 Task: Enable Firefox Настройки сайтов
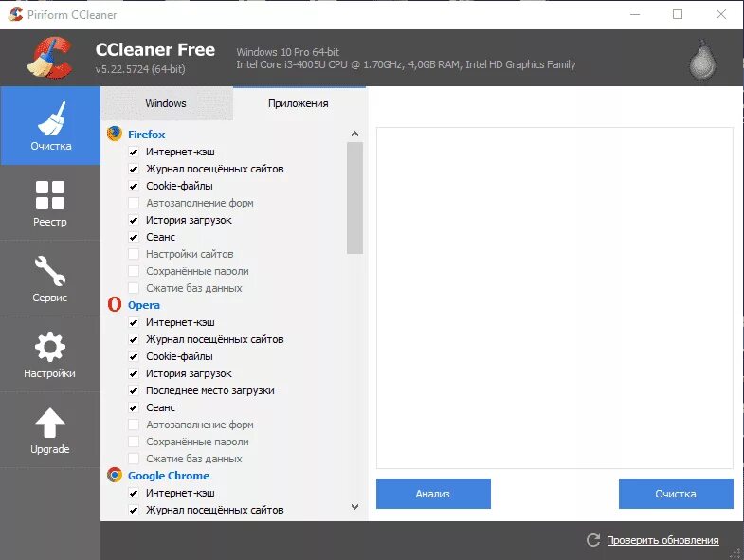[134, 254]
